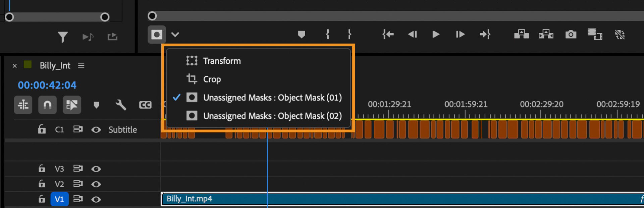The width and height of the screenshot is (644, 208).
Task: Add a marker in Program Monitor
Action: 302,34
